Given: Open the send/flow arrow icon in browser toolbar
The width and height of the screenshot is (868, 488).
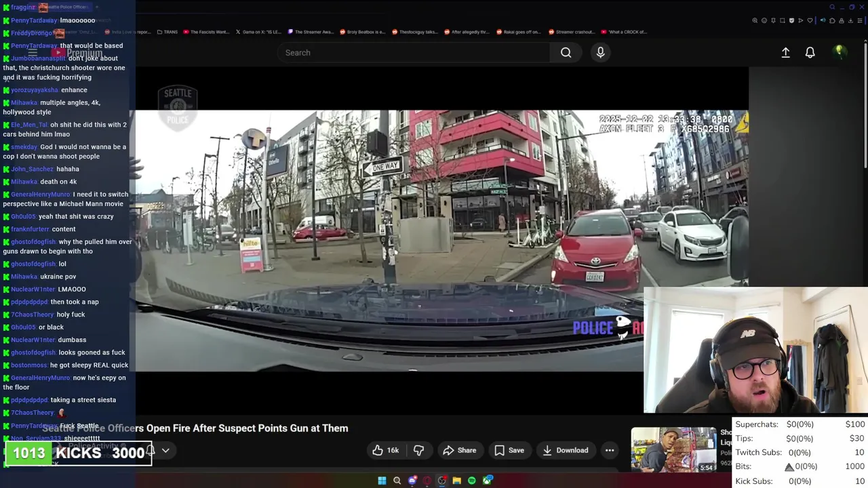Looking at the screenshot, I should tap(801, 20).
